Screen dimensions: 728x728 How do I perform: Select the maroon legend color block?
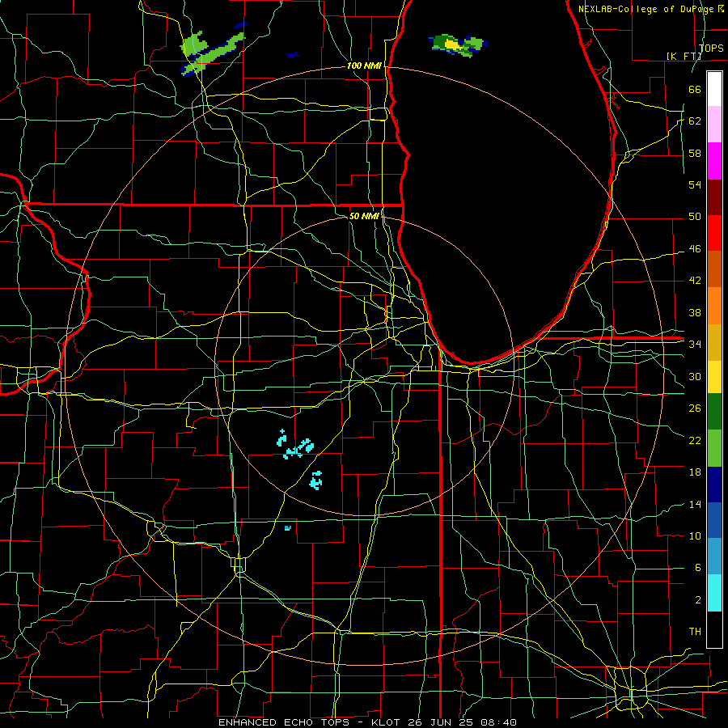coord(714,197)
